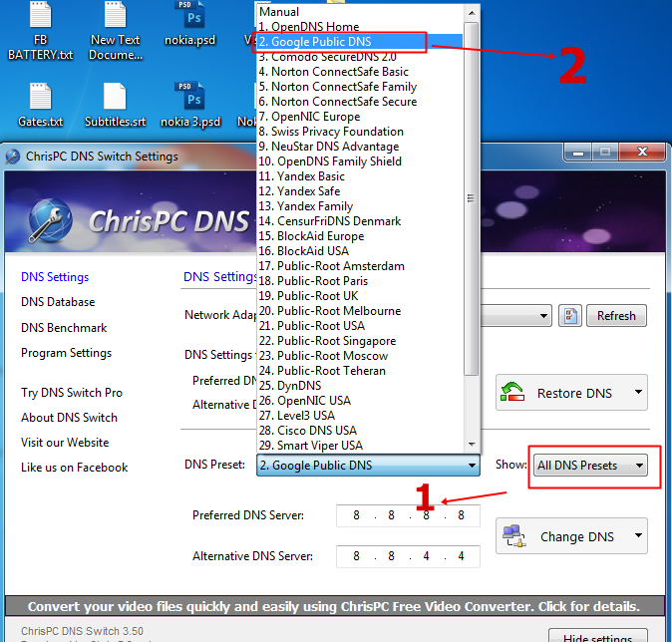Choose 21. Public-Root USA preset
The image size is (672, 642).
tap(360, 326)
